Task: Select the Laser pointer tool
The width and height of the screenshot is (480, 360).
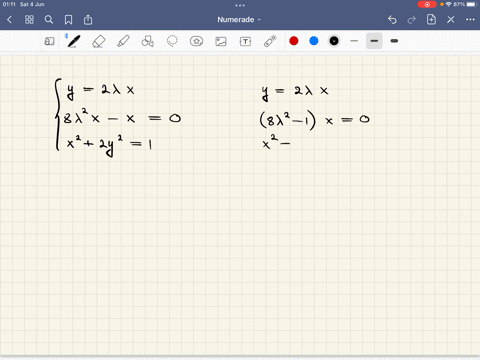Action: point(270,41)
